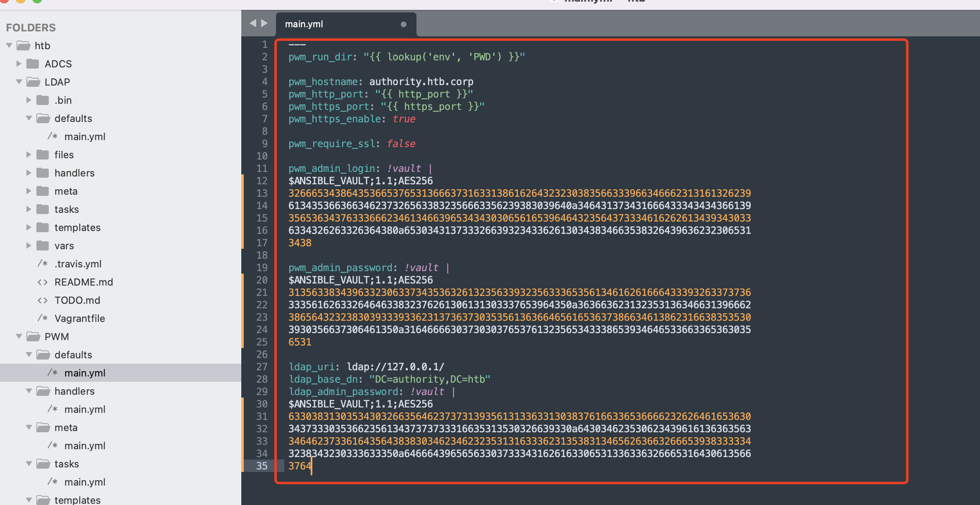Click the "DC=authority,DC=htb" value

430,379
